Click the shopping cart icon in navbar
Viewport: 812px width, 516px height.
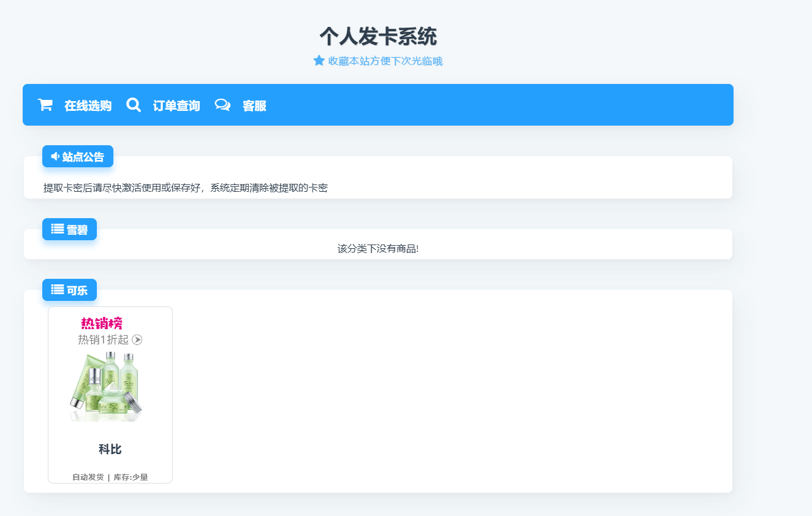coord(45,105)
